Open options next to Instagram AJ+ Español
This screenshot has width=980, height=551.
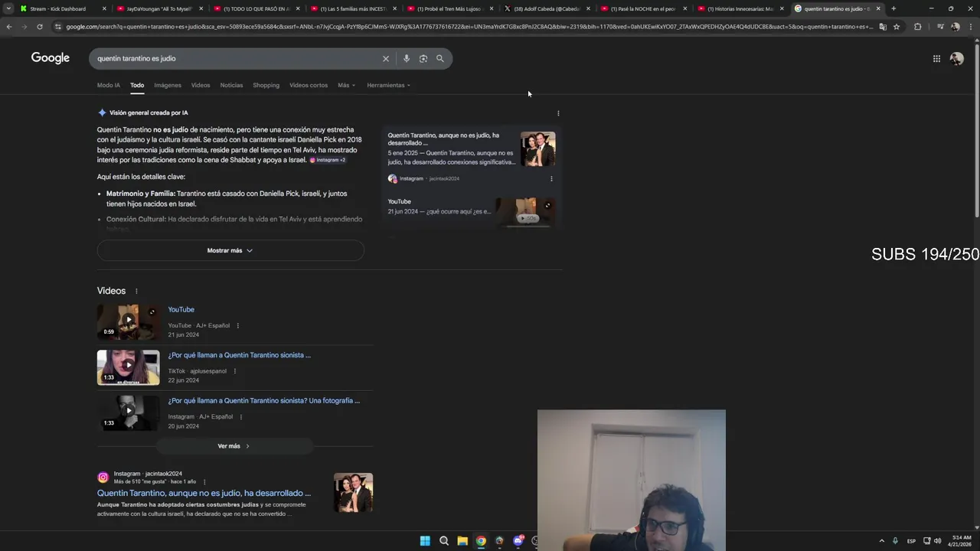click(240, 417)
